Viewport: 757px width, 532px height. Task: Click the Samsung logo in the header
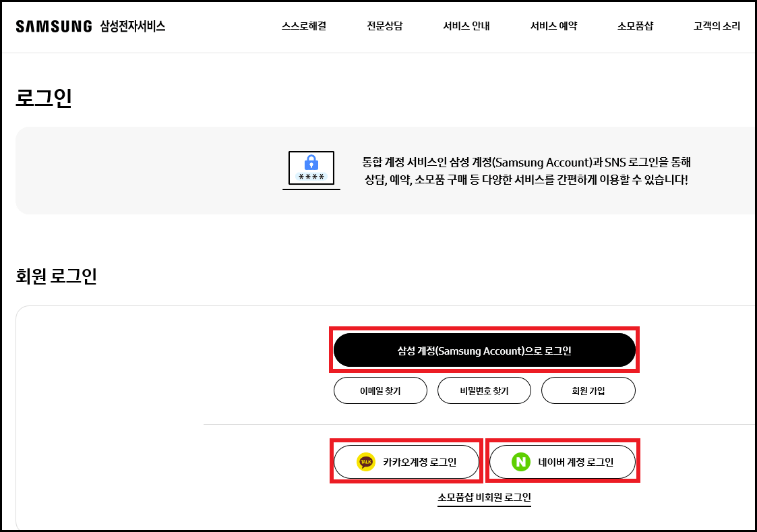pos(53,26)
